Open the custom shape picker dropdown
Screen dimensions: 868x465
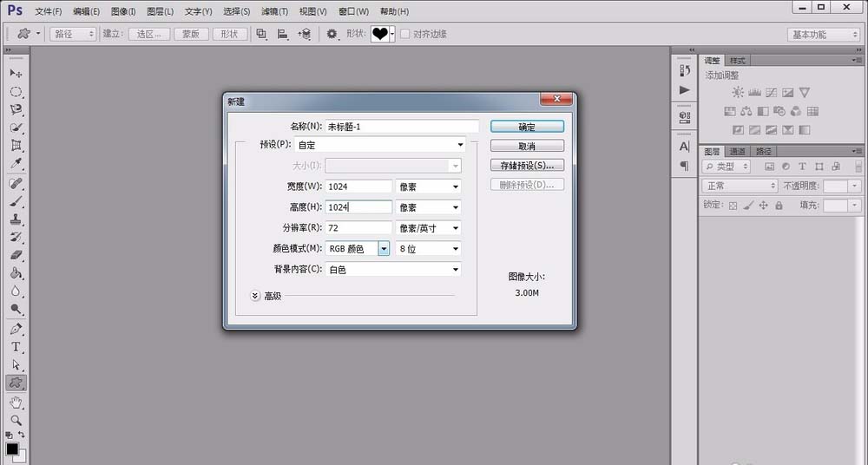coord(392,35)
